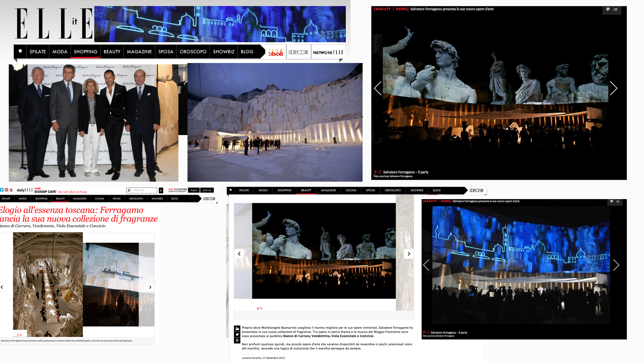The height and width of the screenshot is (362, 644).
Task: Click the comment icon in top-right gallery
Action: [x=608, y=9]
